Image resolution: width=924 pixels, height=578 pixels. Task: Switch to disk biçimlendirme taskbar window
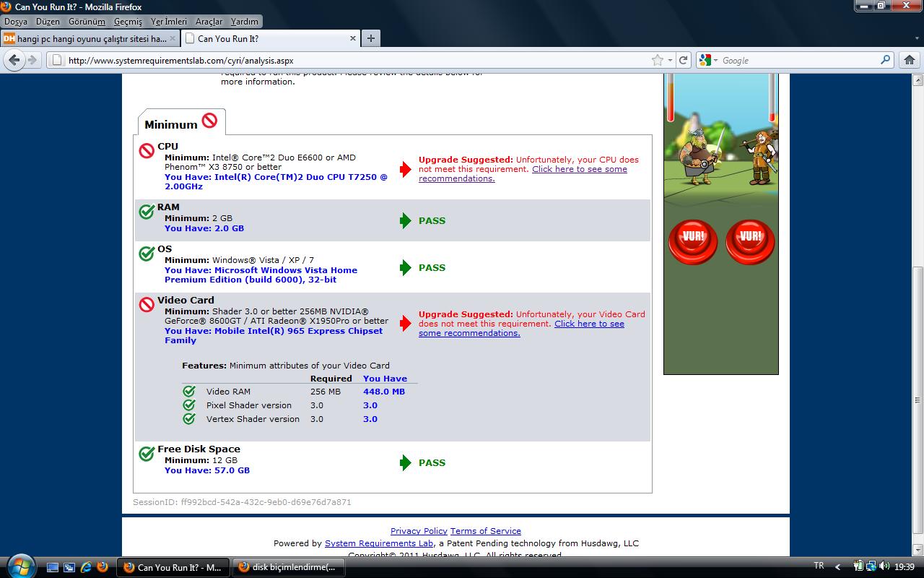(288, 567)
